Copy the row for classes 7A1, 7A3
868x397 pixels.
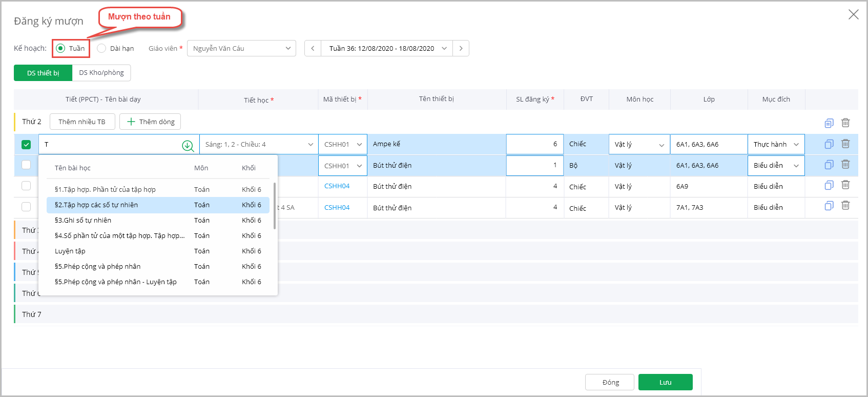[829, 206]
